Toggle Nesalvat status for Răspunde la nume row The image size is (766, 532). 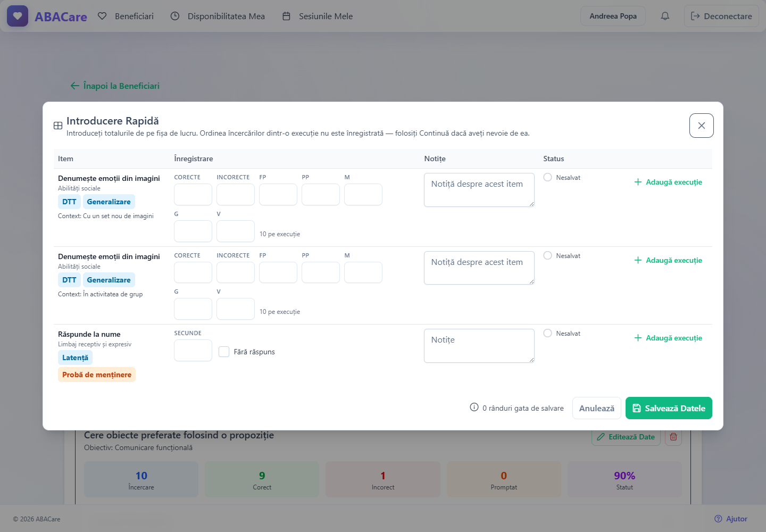point(547,333)
